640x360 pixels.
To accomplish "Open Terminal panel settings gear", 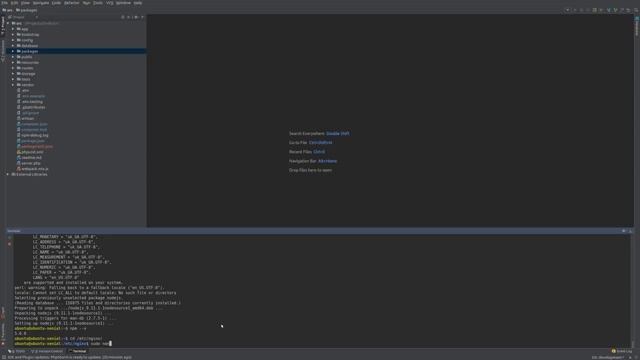I will (624, 231).
